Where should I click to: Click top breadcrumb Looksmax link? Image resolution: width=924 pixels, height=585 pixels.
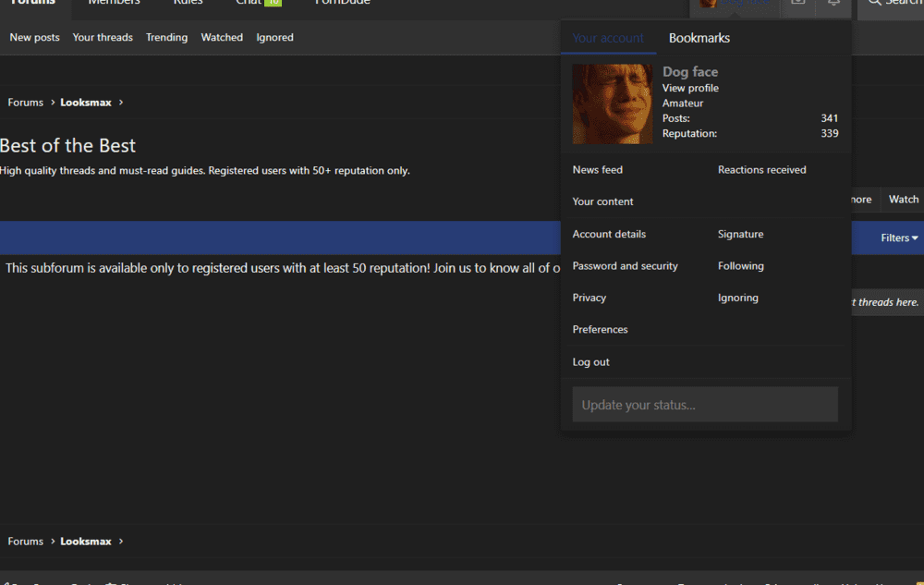[85, 103]
